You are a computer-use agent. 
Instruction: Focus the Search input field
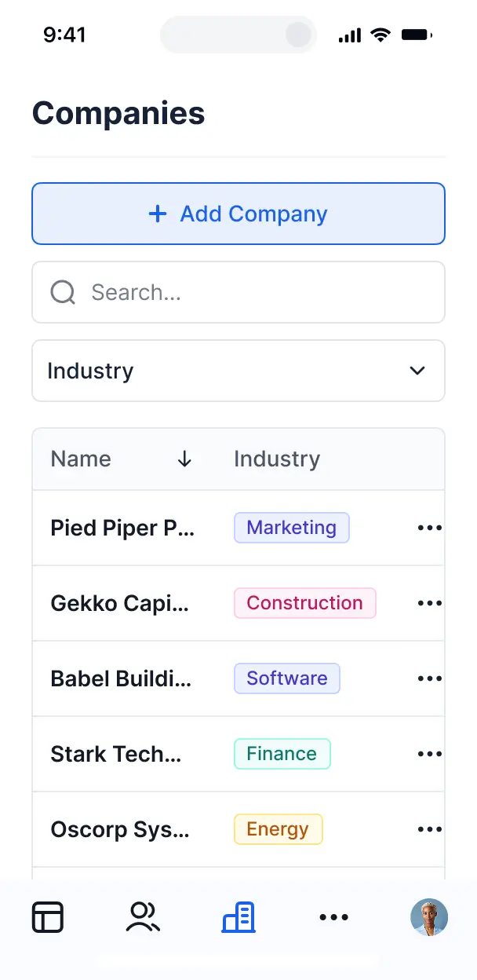(259, 293)
